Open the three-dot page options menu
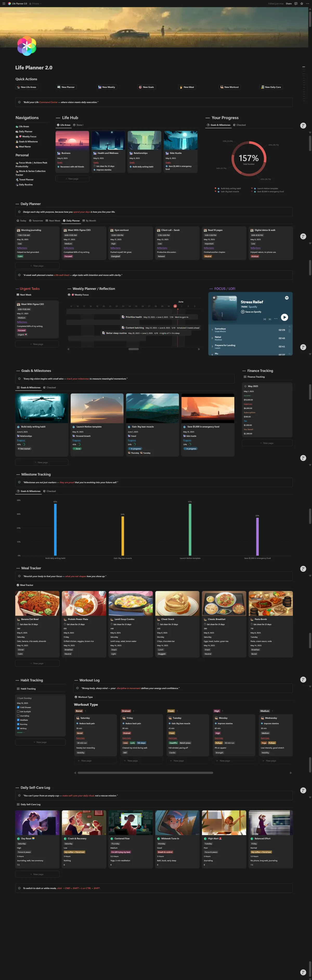312x980 pixels. click(x=307, y=3)
